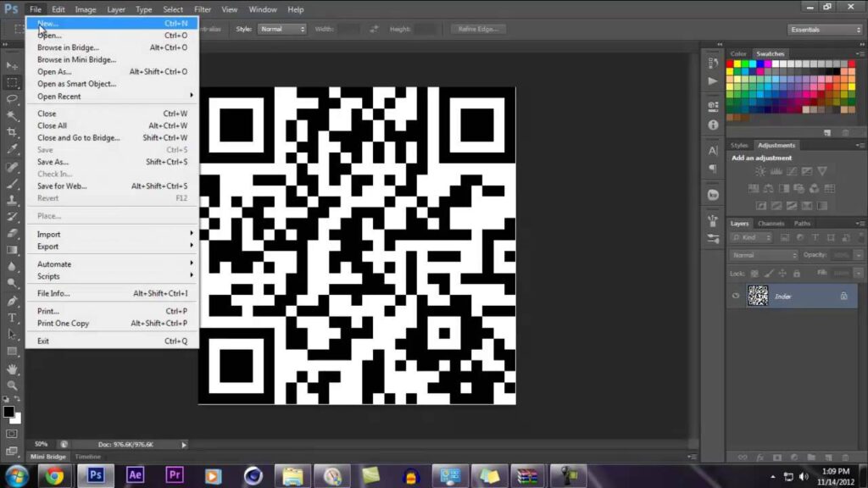Open the Mini Bridge panel tab
The height and width of the screenshot is (488, 868).
point(48,457)
